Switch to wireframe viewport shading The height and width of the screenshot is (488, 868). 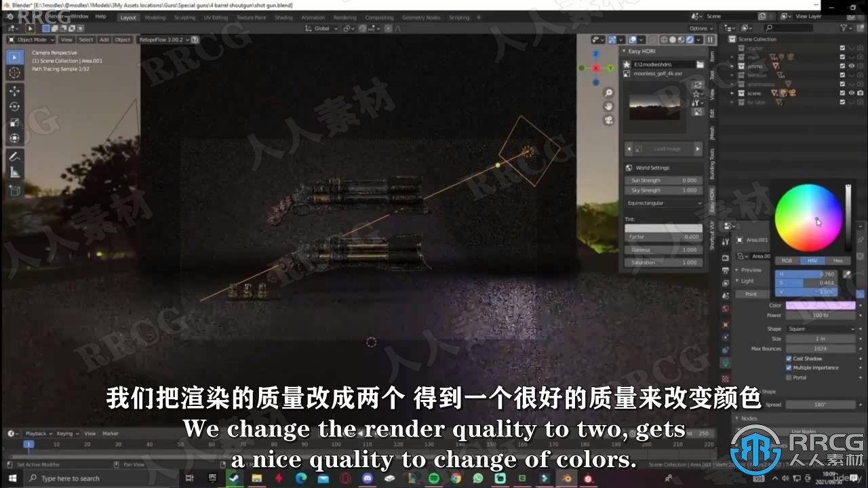[663, 40]
